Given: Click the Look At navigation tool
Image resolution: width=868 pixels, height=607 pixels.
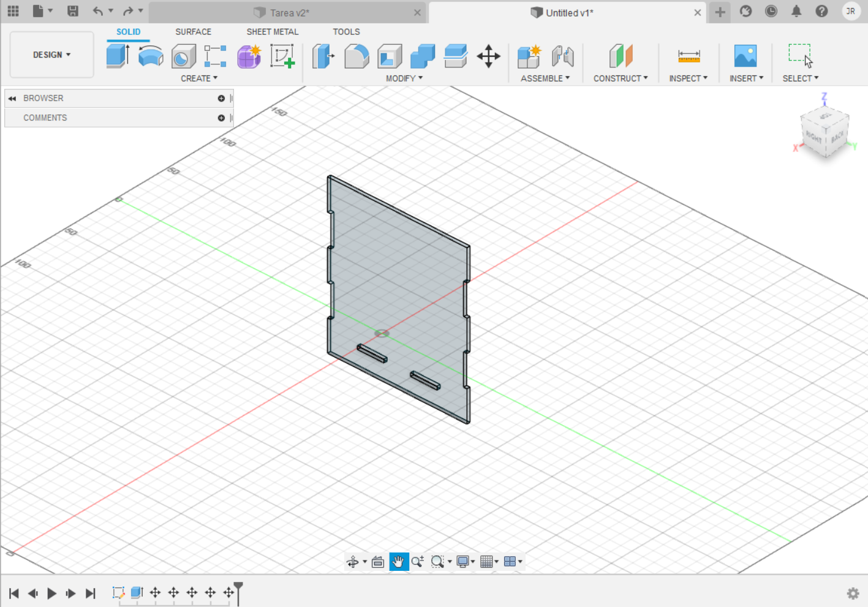Looking at the screenshot, I should pos(378,562).
